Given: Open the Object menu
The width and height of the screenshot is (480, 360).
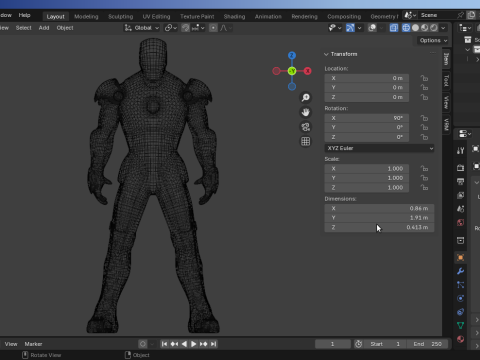Looking at the screenshot, I should [x=65, y=28].
